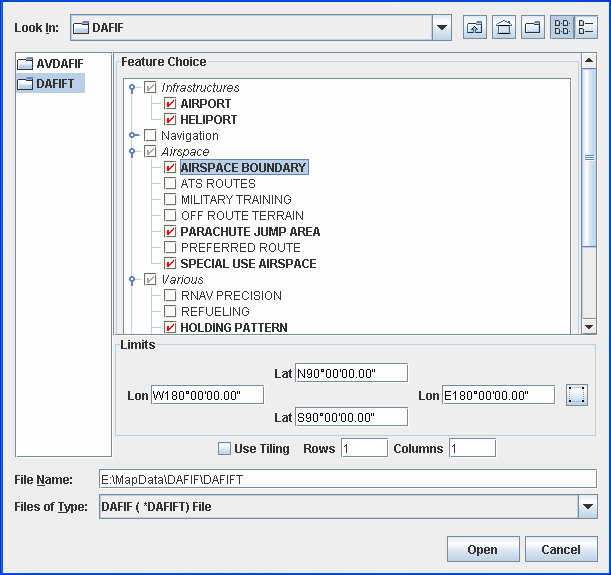The height and width of the screenshot is (575, 611).
Task: Expand the Navigation tree node
Action: click(x=134, y=136)
